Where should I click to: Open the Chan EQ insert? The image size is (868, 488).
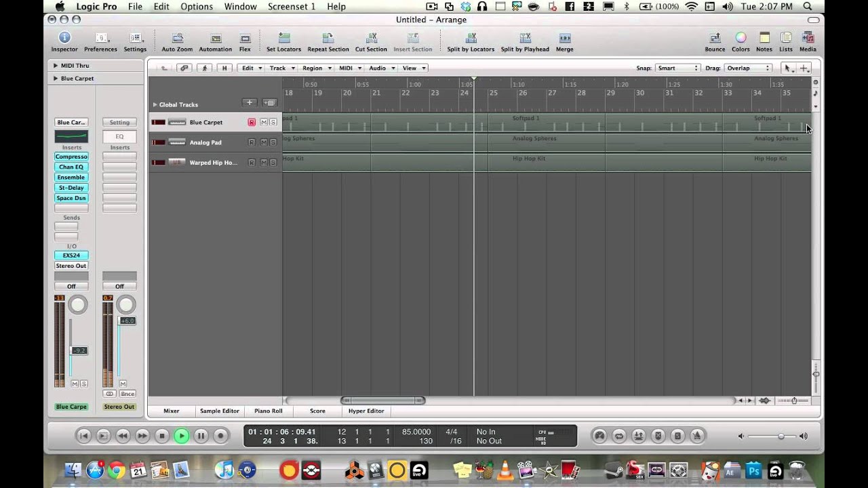pyautogui.click(x=71, y=167)
